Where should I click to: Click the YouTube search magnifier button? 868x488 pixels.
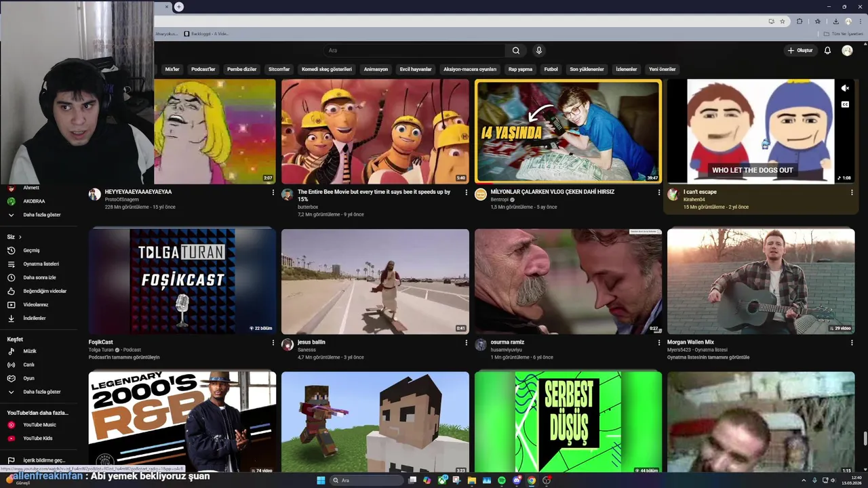(516, 50)
